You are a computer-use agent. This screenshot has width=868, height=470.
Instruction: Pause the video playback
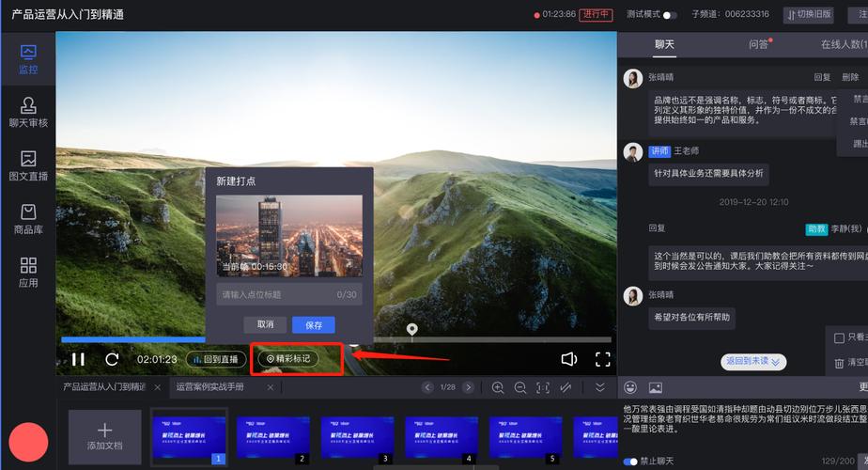pyautogui.click(x=79, y=359)
